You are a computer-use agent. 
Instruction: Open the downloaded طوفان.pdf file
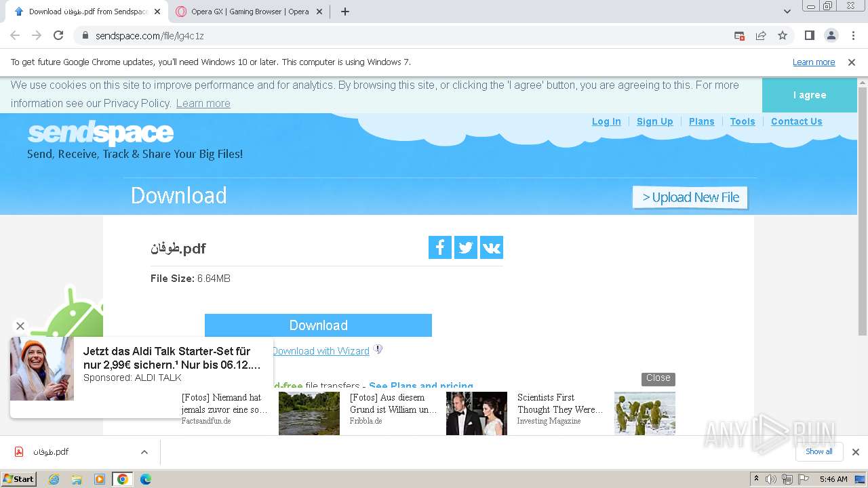click(66, 452)
